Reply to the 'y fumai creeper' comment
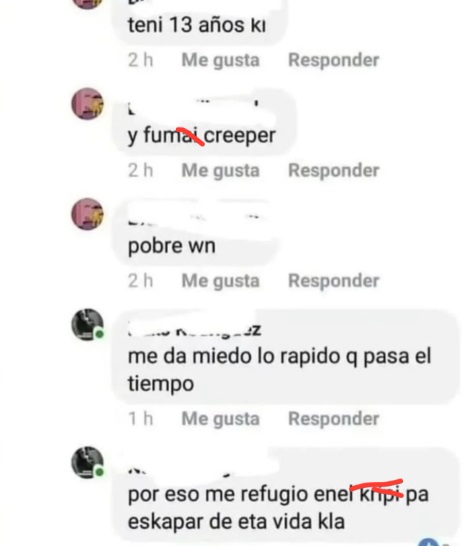Screen dimensions: 465x546 coord(333,170)
